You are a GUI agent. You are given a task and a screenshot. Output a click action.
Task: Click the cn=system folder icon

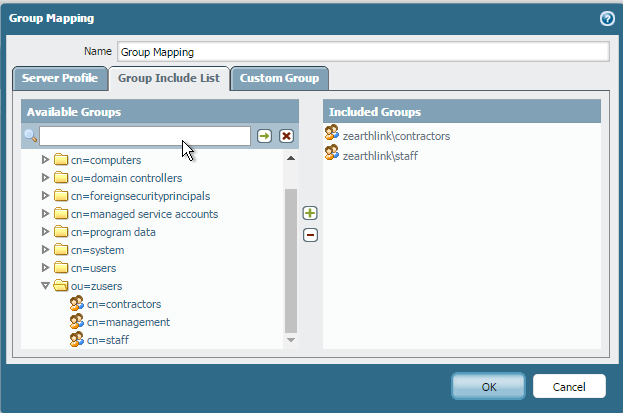pos(60,250)
